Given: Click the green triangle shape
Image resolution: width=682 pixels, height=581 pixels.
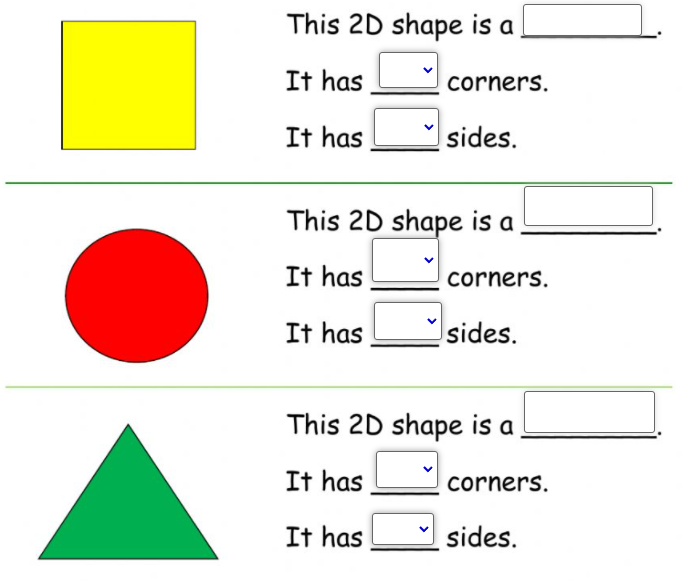Looking at the screenshot, I should 128,492.
